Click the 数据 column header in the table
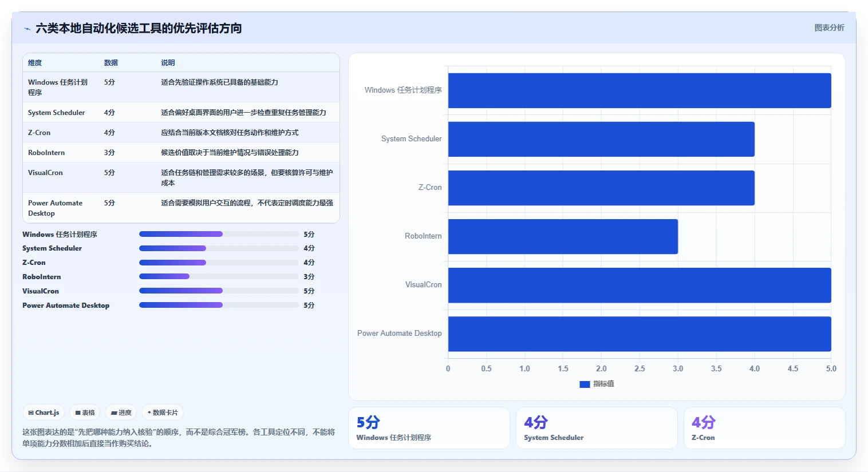868x472 pixels. coord(111,63)
